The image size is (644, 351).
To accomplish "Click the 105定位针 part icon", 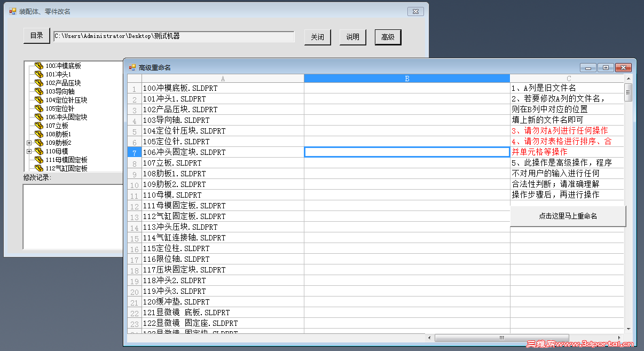I will point(39,108).
